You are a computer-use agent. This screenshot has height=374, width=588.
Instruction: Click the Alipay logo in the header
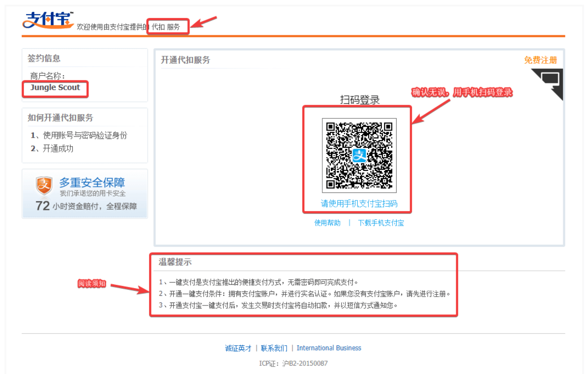point(48,20)
